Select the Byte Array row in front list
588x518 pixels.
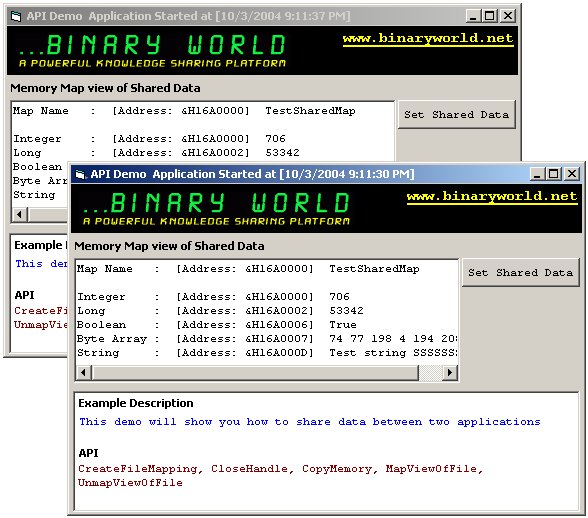(267, 339)
